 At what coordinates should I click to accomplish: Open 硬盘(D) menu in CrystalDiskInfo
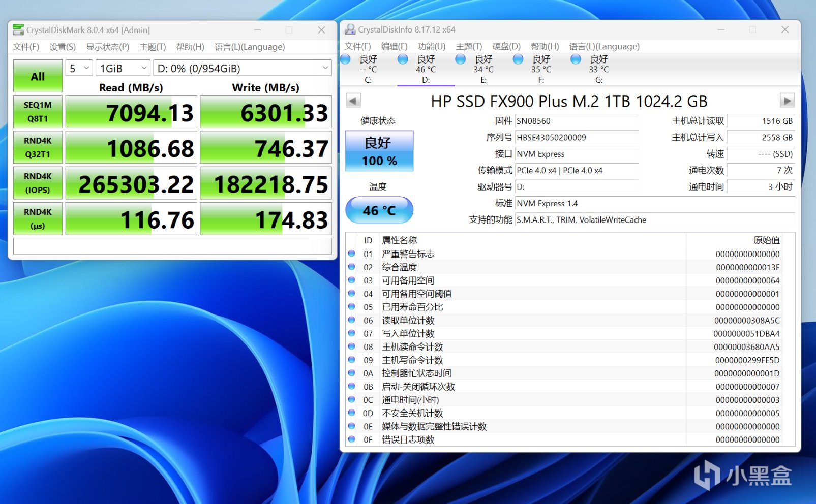(506, 46)
